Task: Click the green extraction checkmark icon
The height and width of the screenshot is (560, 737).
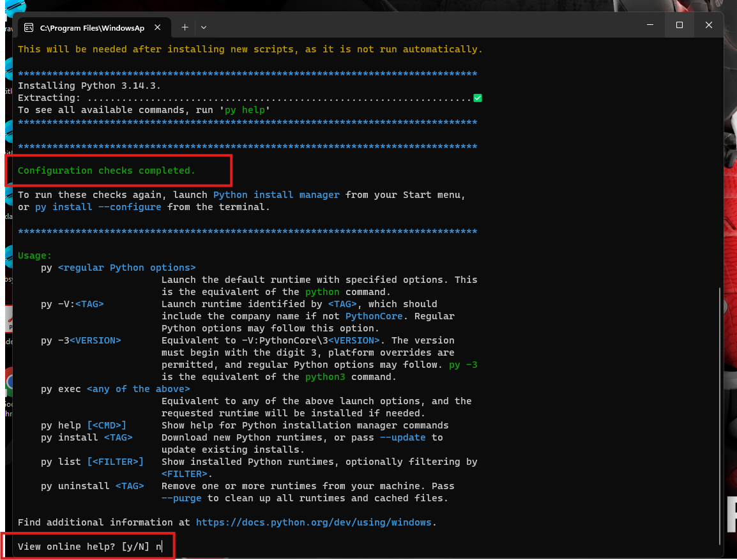Action: tap(478, 98)
